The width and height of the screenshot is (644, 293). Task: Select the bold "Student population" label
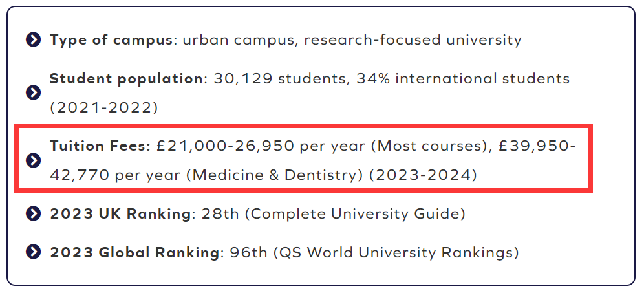[x=126, y=79]
